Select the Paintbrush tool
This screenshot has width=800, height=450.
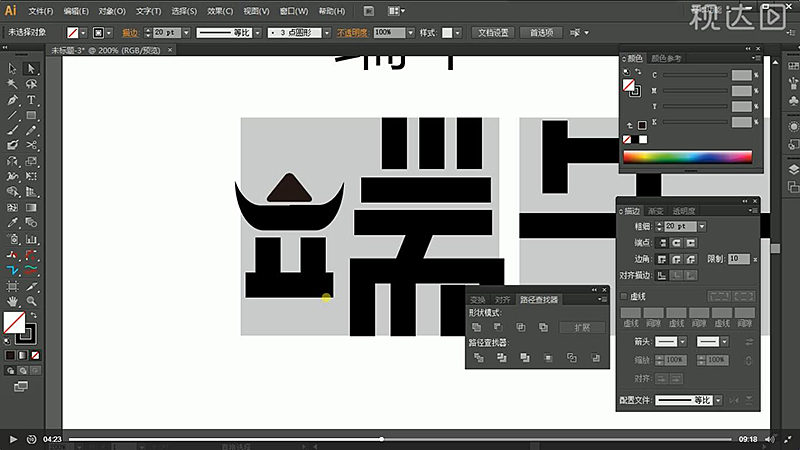[x=12, y=131]
